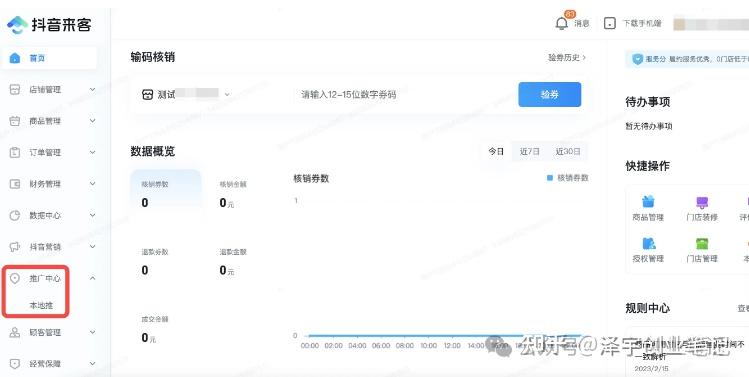The height and width of the screenshot is (377, 749).
Task: Click the 财务管理 wallet icon
Action: point(15,184)
